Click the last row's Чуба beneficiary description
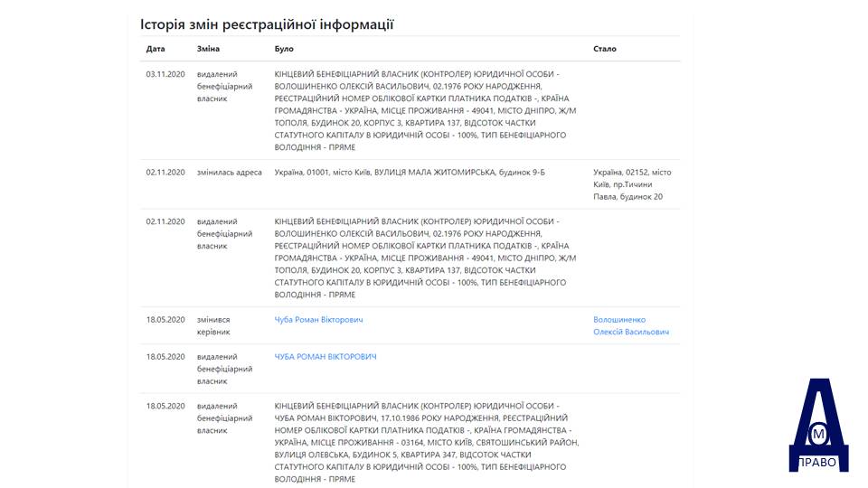Viewport: 868px width, 488px height. tap(426, 442)
